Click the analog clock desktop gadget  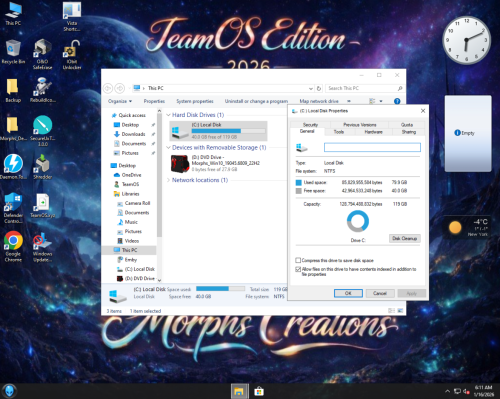point(466,40)
